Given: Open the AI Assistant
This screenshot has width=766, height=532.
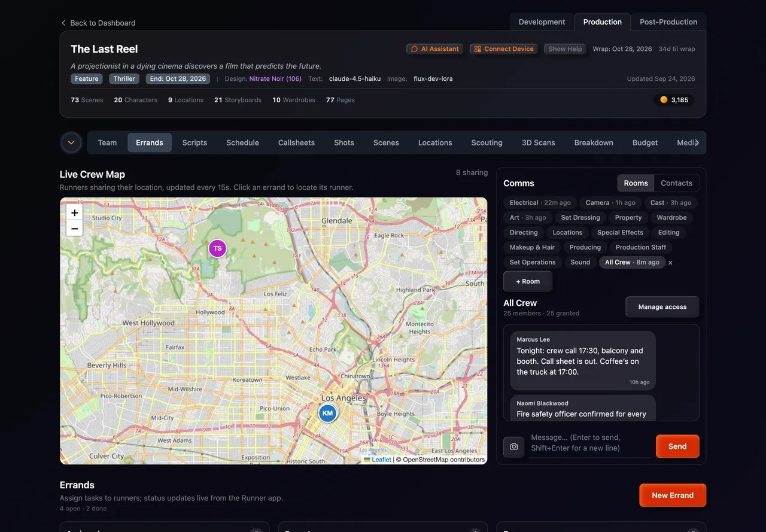Looking at the screenshot, I should click(434, 49).
